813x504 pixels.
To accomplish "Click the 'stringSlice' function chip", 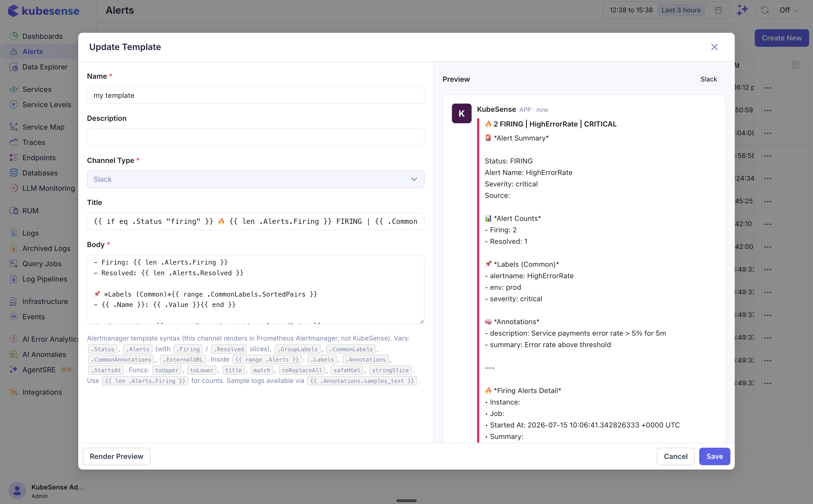I will (x=390, y=370).
